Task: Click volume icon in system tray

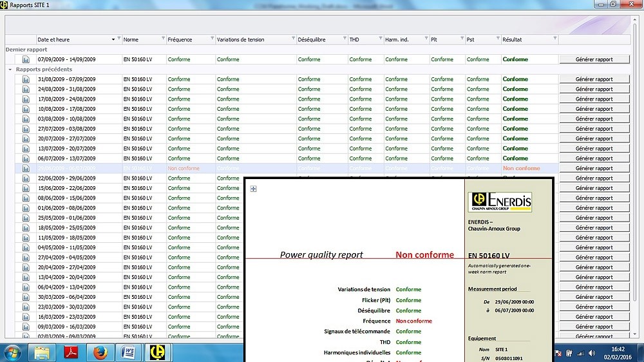Action: (592, 353)
